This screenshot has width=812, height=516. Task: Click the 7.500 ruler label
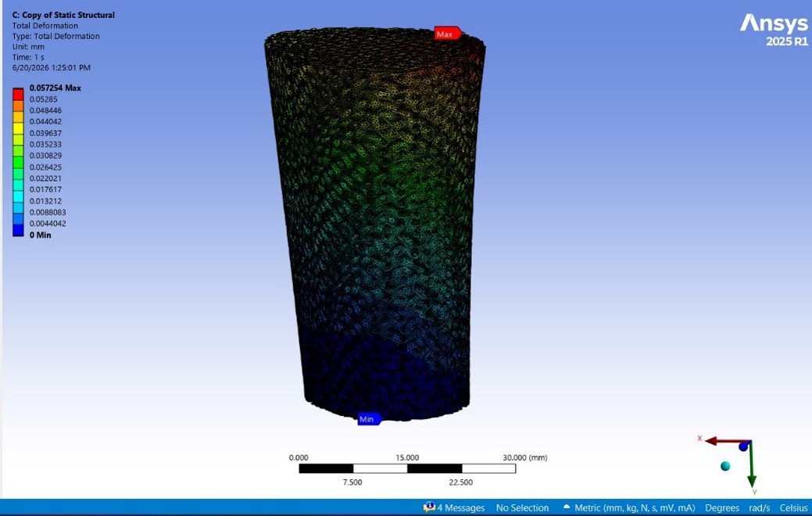tap(352, 482)
